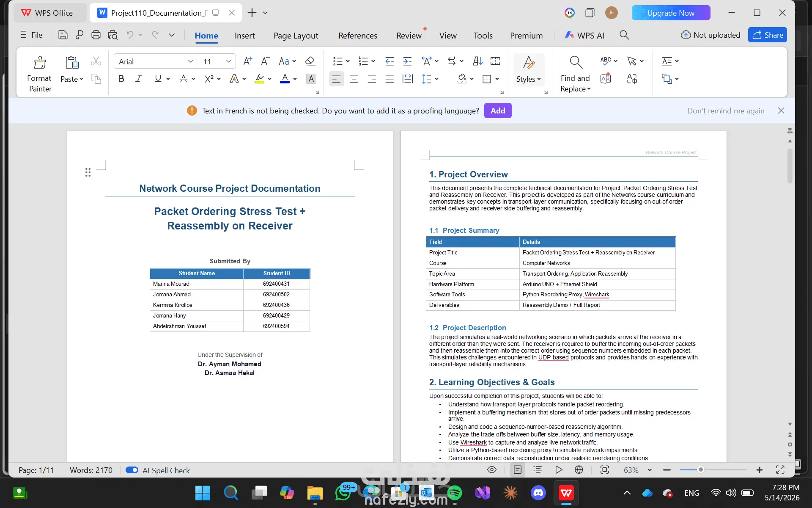The width and height of the screenshot is (812, 508).
Task: Click the vertical scrollbar thumb
Action: pyautogui.click(x=790, y=166)
